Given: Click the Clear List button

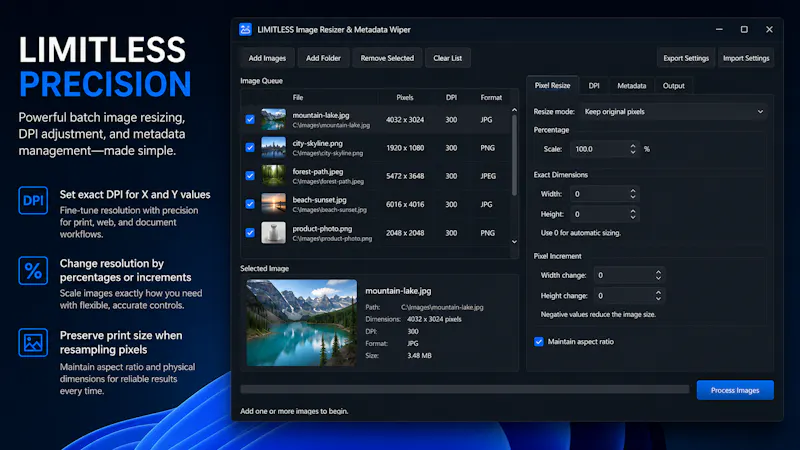Looking at the screenshot, I should tap(447, 58).
